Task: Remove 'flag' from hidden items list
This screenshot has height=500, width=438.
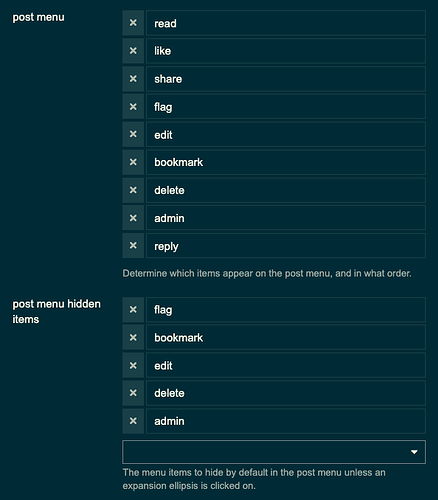Action: tap(133, 310)
